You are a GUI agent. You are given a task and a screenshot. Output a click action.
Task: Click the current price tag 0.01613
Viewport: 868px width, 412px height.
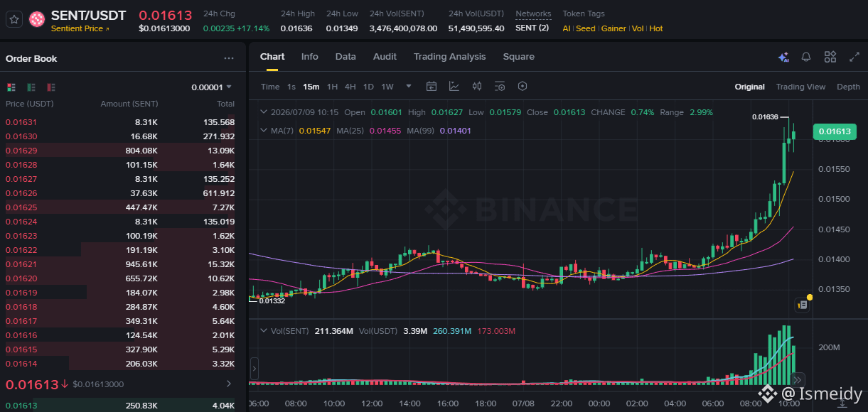click(x=835, y=131)
